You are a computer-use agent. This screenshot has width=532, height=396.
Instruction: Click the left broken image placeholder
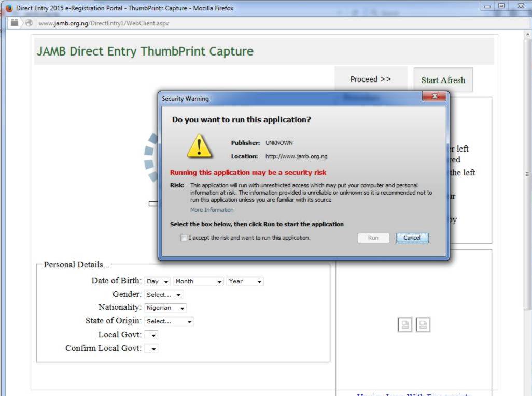tap(405, 325)
